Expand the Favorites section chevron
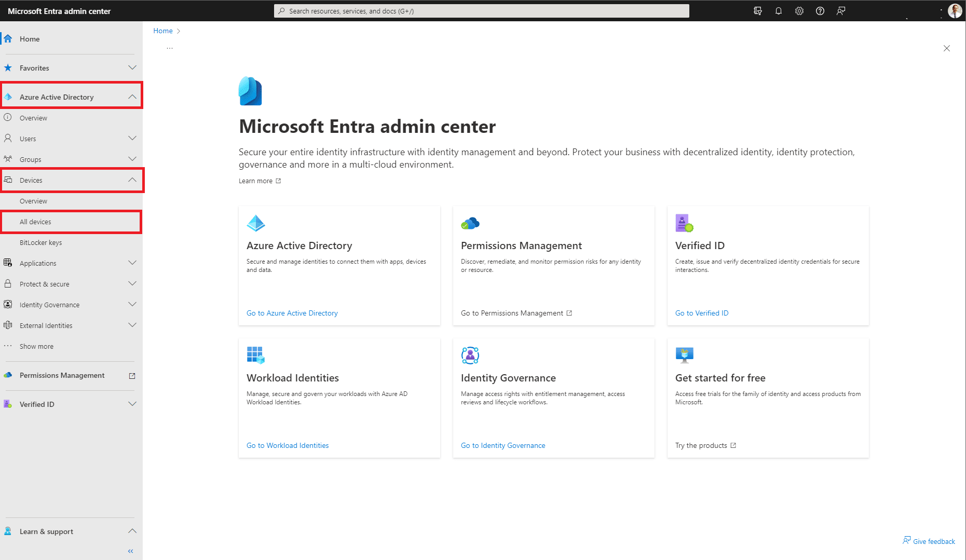Screen dimensions: 966x560 (x=132, y=68)
